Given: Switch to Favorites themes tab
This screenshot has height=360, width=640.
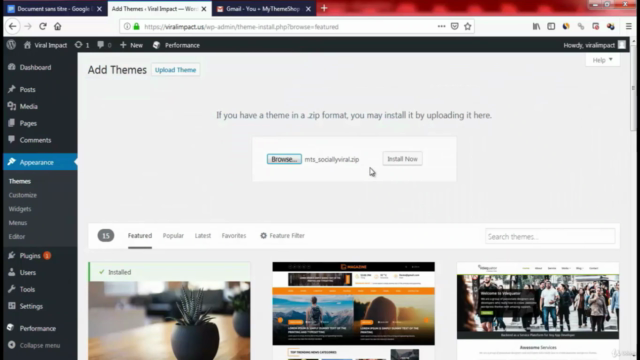Looking at the screenshot, I should [234, 236].
